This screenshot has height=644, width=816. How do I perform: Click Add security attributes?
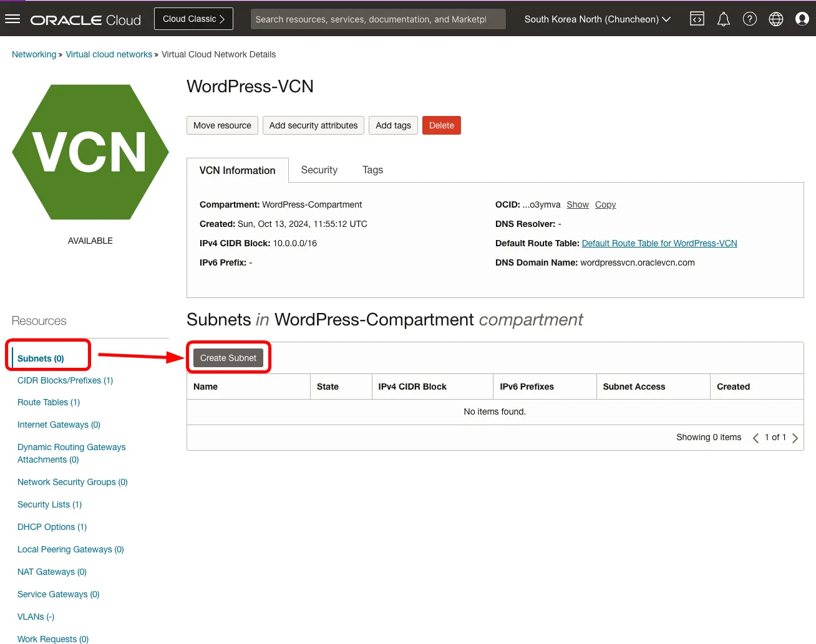313,125
